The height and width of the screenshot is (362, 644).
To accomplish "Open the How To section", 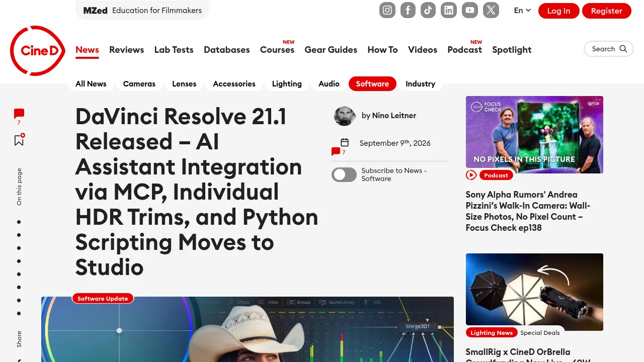I will pyautogui.click(x=382, y=50).
